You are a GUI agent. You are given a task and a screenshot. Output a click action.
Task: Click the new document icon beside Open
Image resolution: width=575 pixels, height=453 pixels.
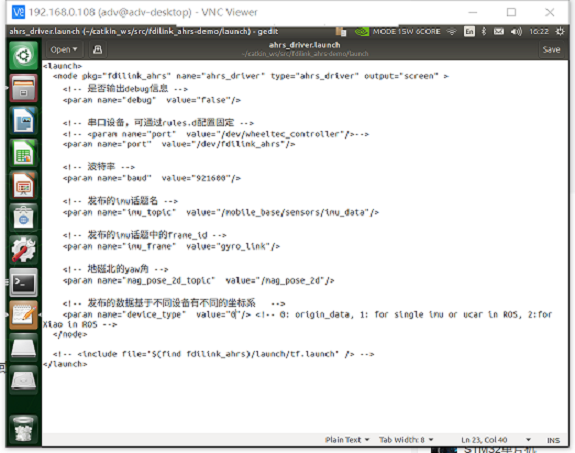point(98,50)
